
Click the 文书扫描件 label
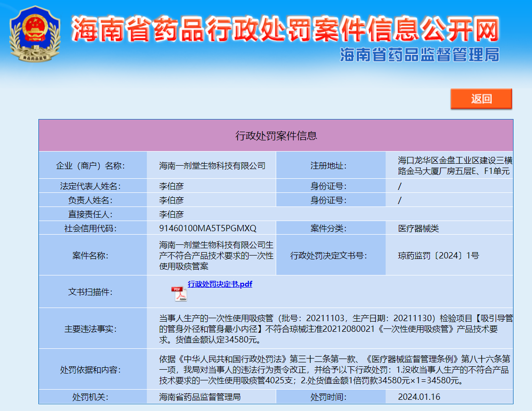(x=90, y=291)
